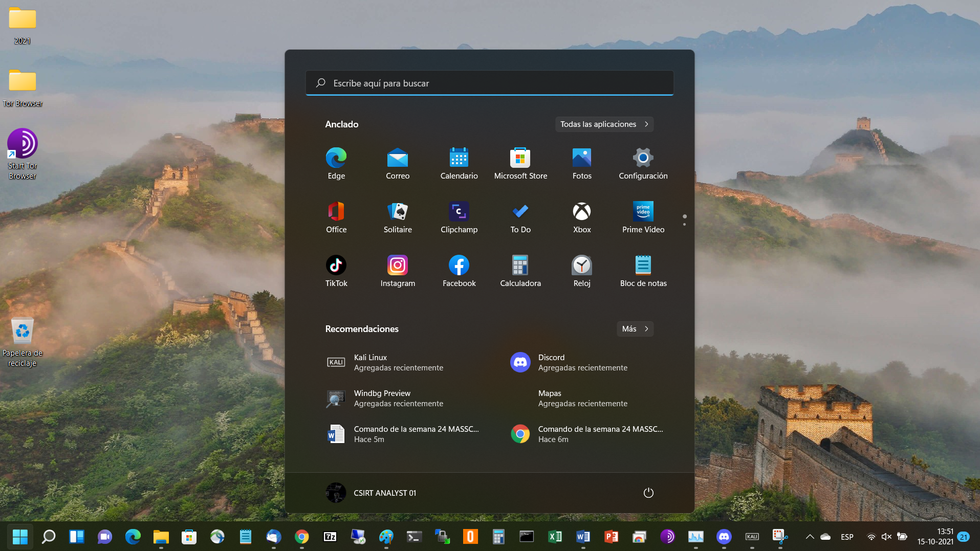Click the search field Escribe aquí para buscar

click(489, 83)
